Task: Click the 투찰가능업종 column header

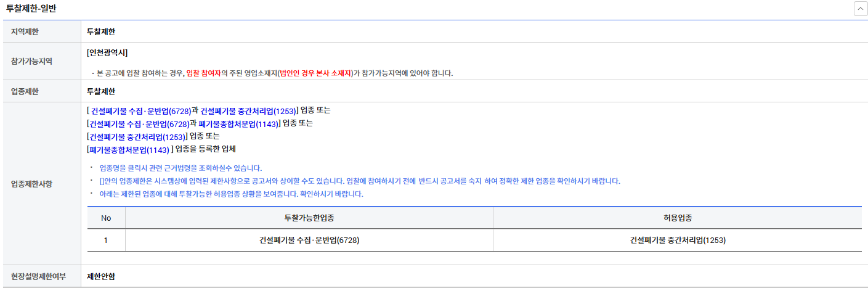Action: 309,218
